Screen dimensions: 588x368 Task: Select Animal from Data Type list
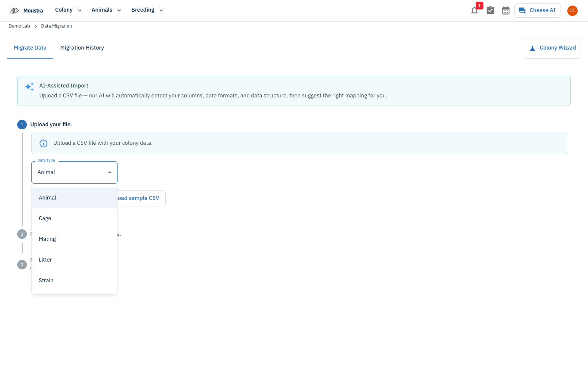pyautogui.click(x=74, y=198)
